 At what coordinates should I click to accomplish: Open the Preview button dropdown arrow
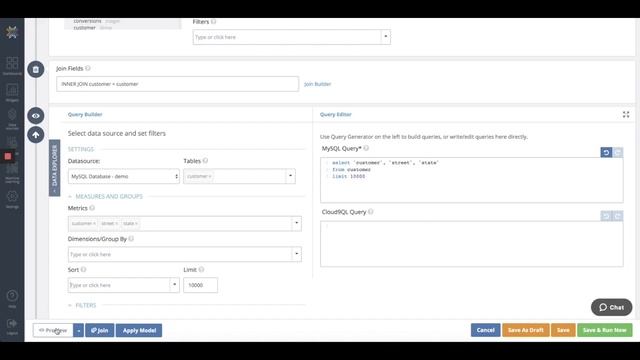tap(79, 330)
